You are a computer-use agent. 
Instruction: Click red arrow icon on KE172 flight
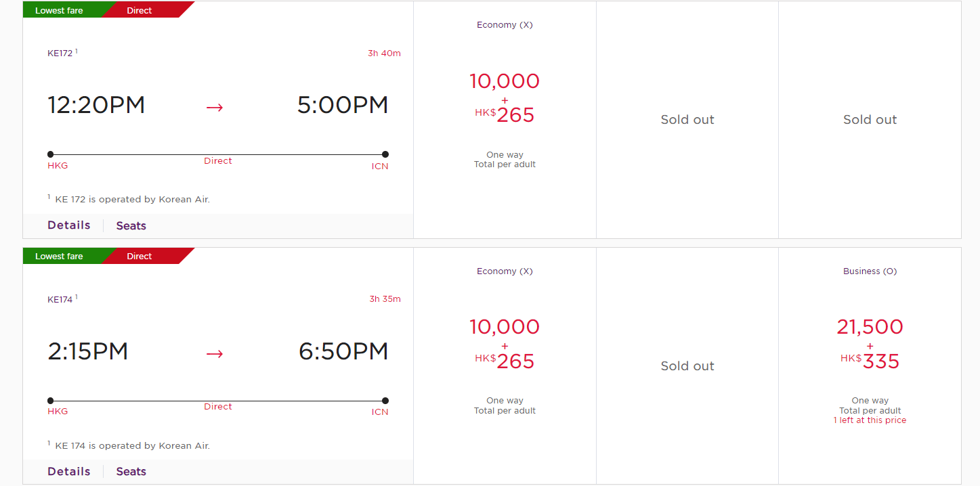[215, 107]
